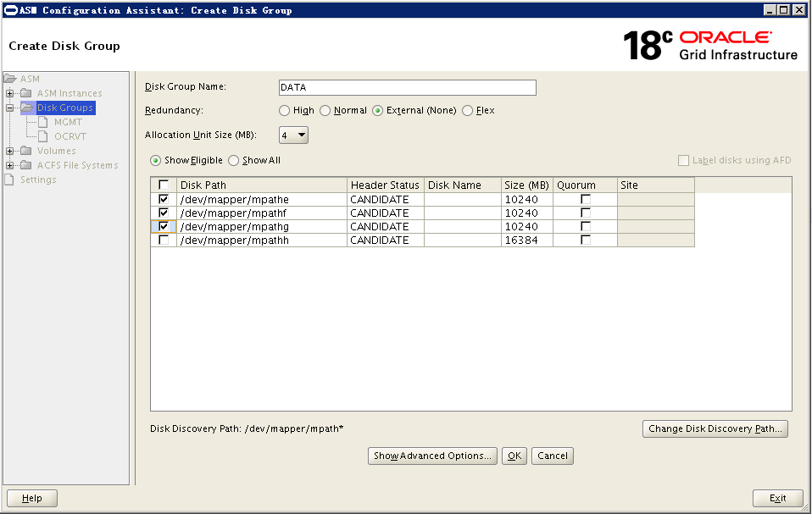The width and height of the screenshot is (812, 514).
Task: Select the Flex redundancy option
Action: [x=467, y=111]
